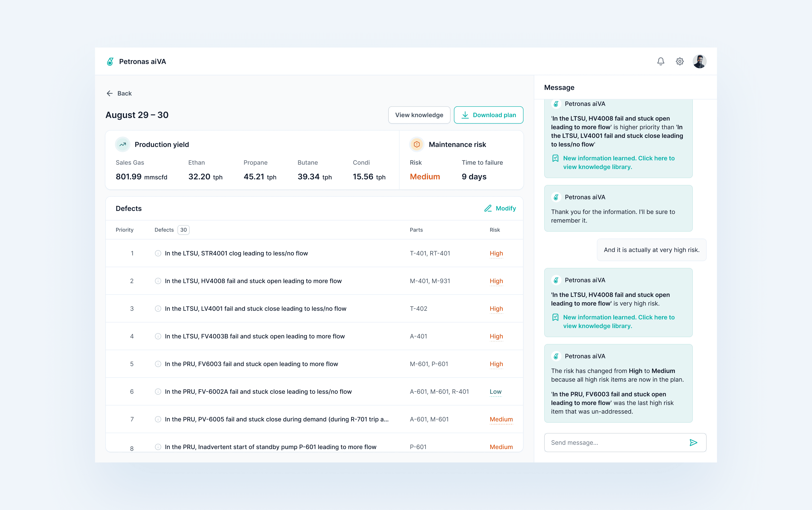This screenshot has height=510, width=812.
Task: Click parts cell 'M-401, M-931'
Action: point(430,281)
